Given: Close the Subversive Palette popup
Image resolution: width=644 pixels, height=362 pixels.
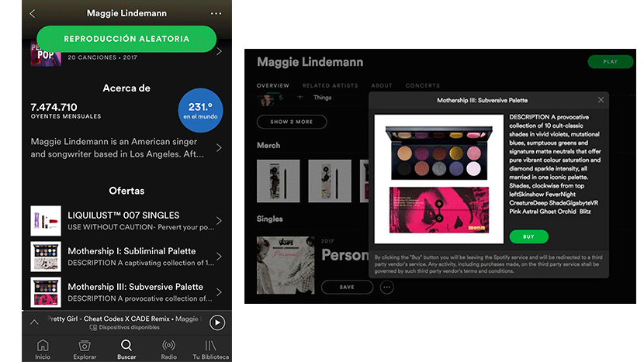Looking at the screenshot, I should pos(601,100).
